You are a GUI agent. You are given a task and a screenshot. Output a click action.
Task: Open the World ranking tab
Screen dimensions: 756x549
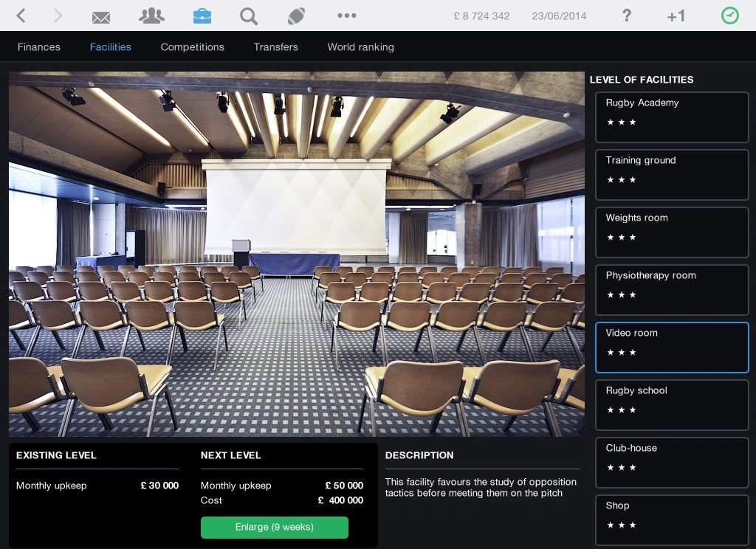click(360, 46)
